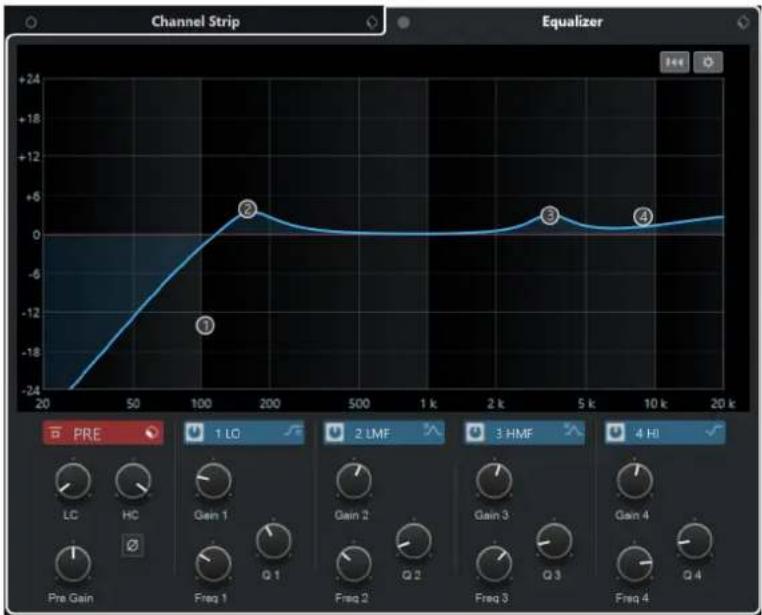Click the Gain 1 knob
Screen dimensions: 762x615
click(x=213, y=481)
